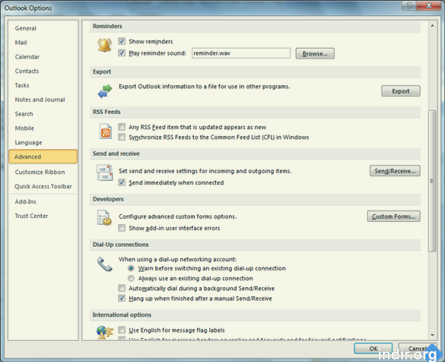Click the Browse button for reminder sound
The width and height of the screenshot is (445, 362).
click(315, 53)
